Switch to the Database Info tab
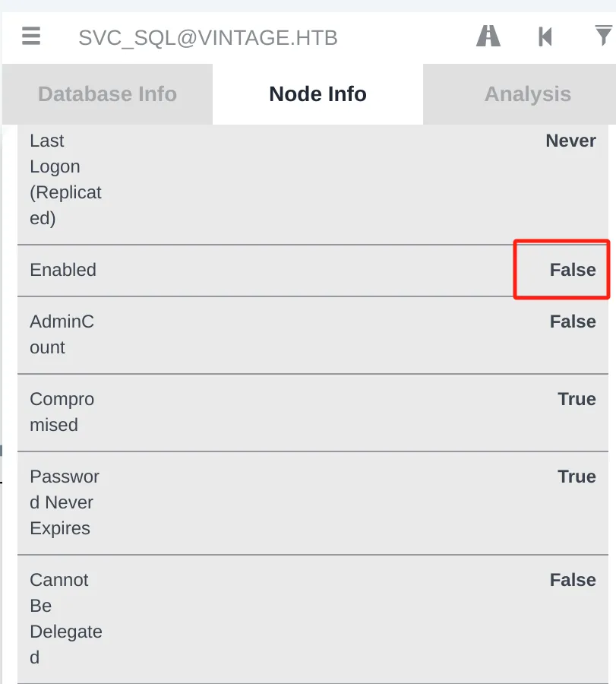Screen dimensions: 616x684 point(107,94)
